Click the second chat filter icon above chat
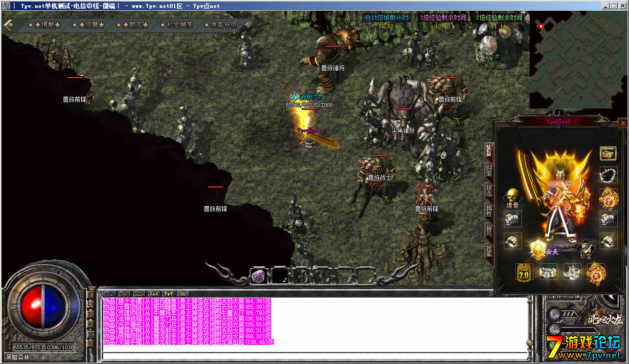This screenshot has width=629, height=364. [124, 294]
